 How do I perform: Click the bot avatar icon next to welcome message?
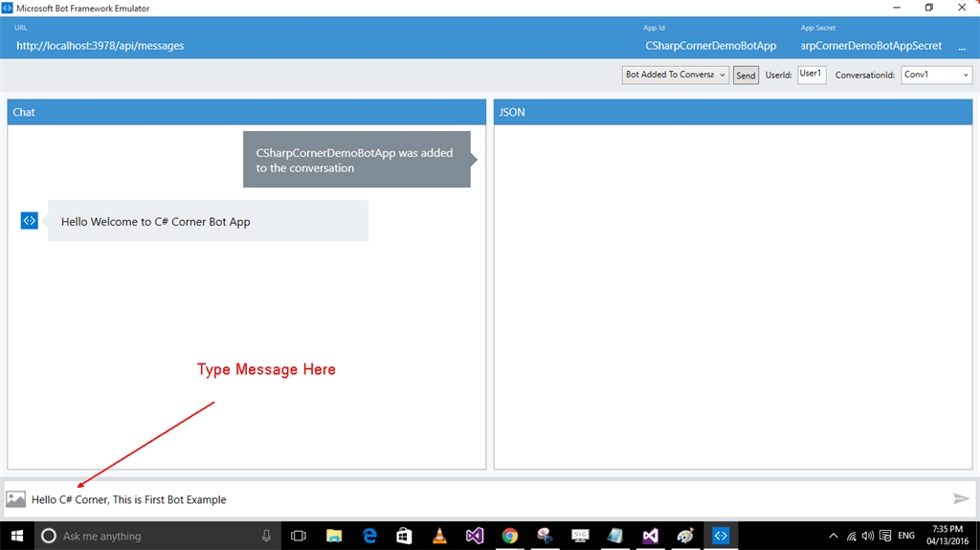(x=30, y=221)
